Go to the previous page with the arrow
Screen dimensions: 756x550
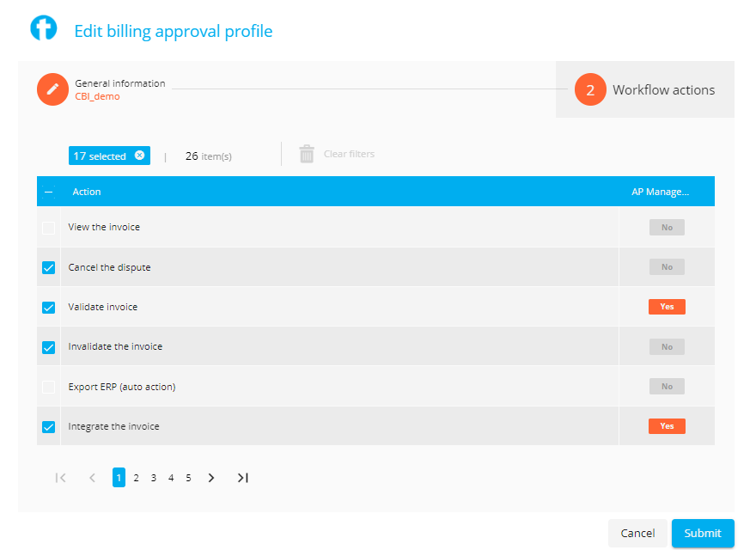(x=92, y=478)
